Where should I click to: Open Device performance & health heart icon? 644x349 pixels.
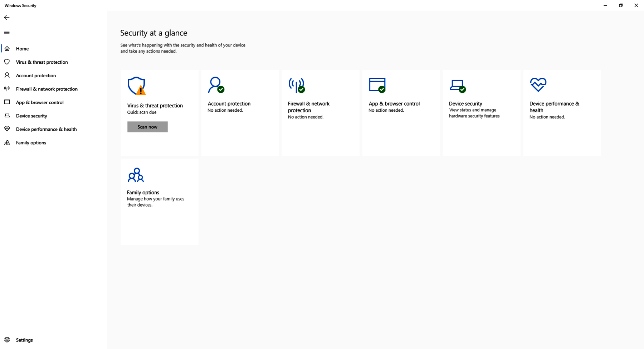[x=538, y=85]
